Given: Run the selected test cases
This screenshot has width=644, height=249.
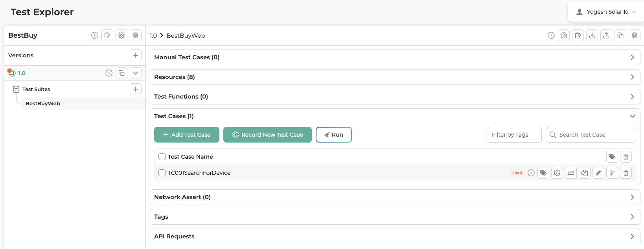Looking at the screenshot, I should click(334, 135).
